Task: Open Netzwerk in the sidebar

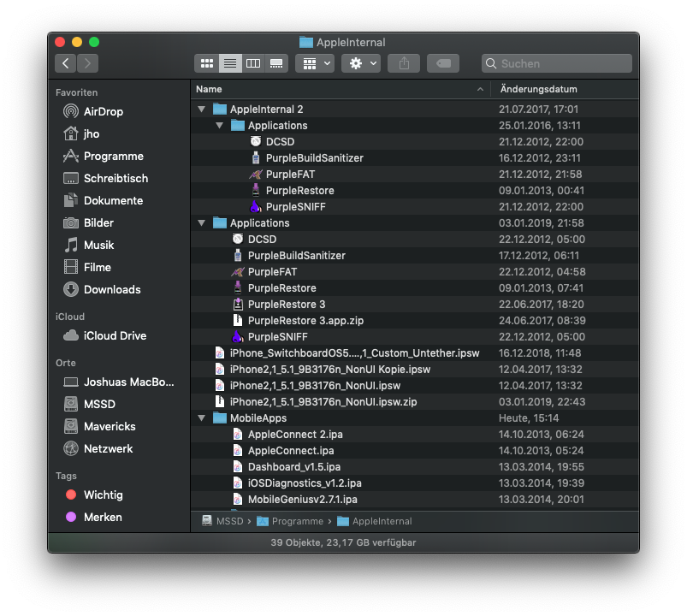Action: click(98, 448)
